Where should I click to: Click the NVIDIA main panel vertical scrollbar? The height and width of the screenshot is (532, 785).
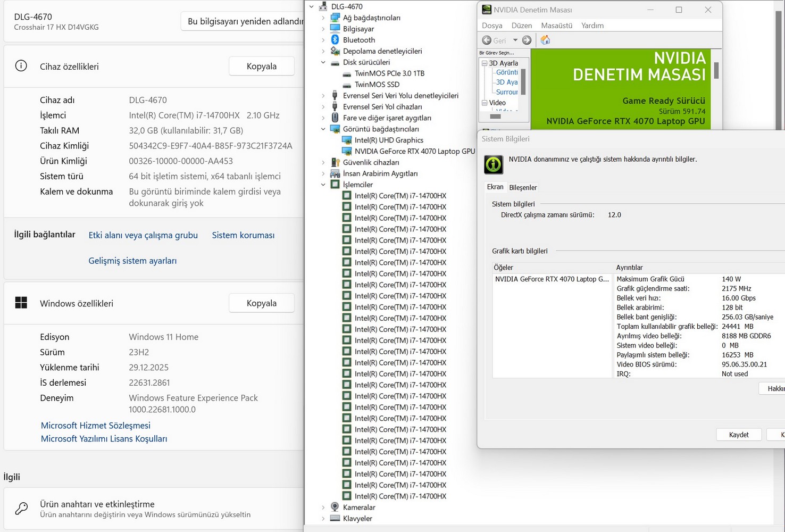pos(716,70)
